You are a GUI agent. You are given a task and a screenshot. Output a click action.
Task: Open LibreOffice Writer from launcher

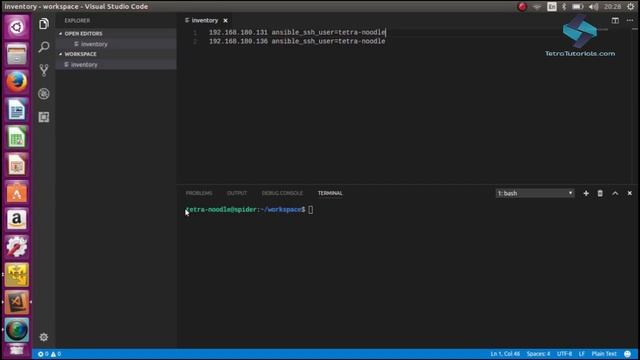click(17, 109)
